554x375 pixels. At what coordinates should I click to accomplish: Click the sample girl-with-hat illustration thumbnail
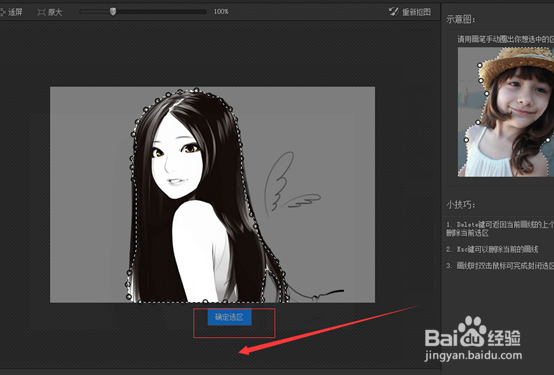click(506, 112)
